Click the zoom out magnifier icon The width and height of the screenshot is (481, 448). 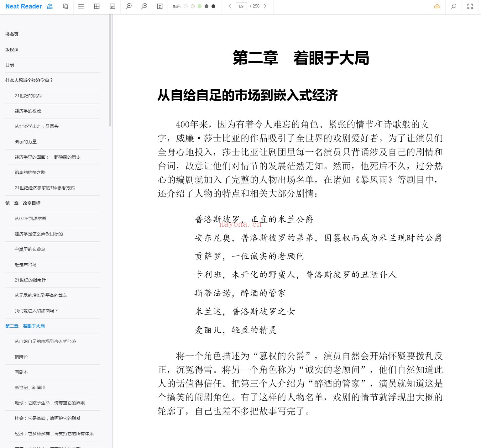pyautogui.click(x=144, y=6)
